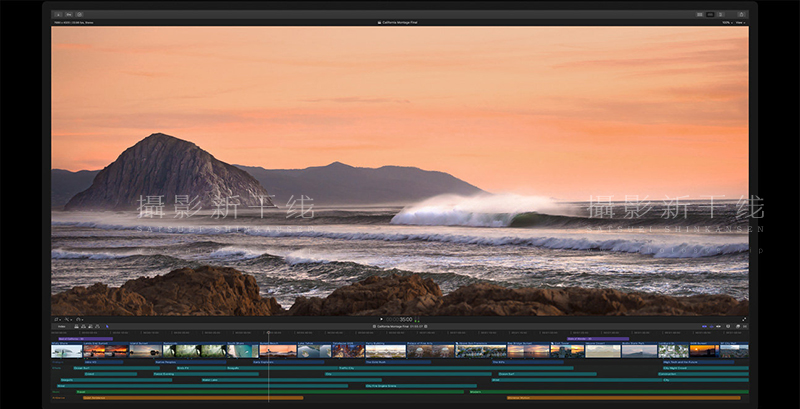800x409 pixels.
Task: Click the Overwrite clip edit icon
Action: point(97,326)
